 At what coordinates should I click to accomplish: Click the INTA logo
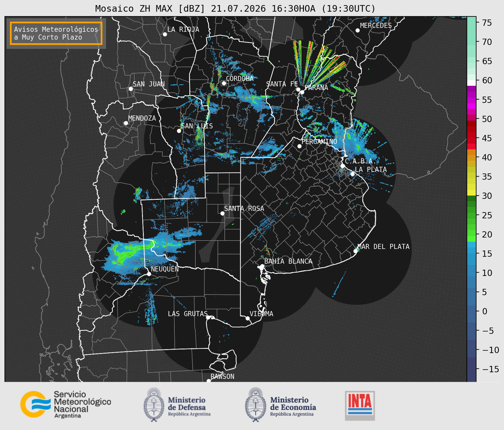coord(360,405)
